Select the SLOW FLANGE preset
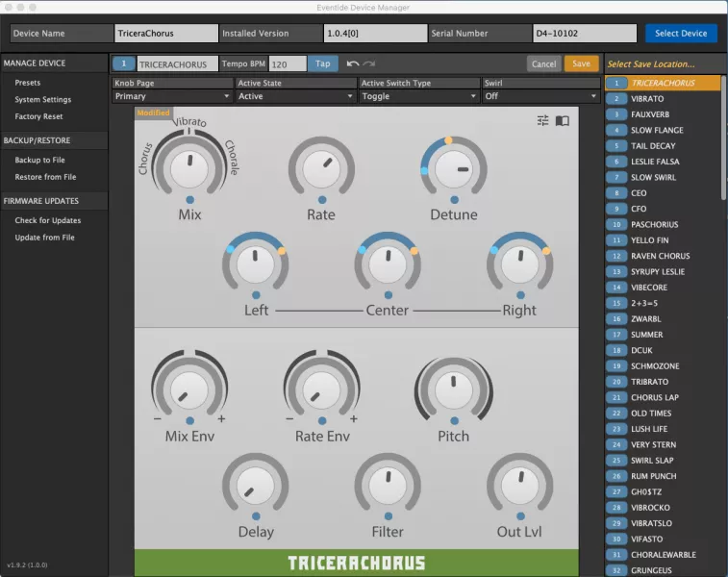Screen dimensions: 728x577 tap(663, 130)
